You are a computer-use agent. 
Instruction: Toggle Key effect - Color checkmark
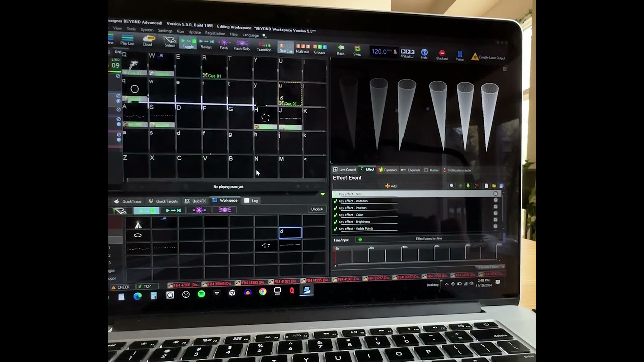pyautogui.click(x=336, y=215)
